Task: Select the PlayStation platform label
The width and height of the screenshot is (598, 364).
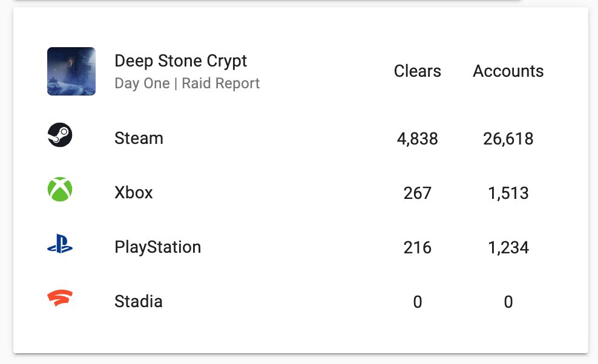Action: point(157,247)
